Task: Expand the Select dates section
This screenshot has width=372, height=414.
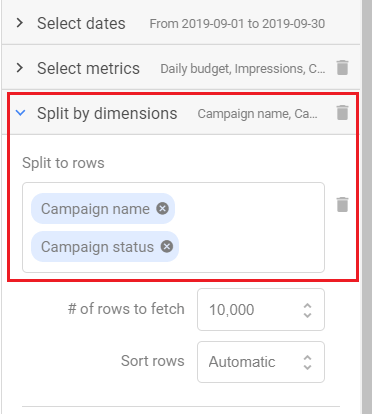Action: click(x=20, y=23)
